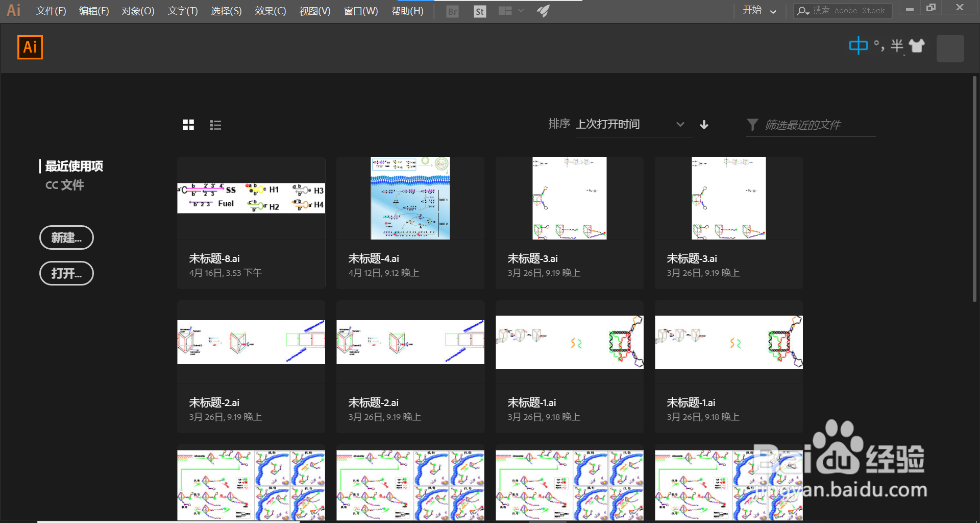Minimize the Illustrator window
This screenshot has width=980, height=523.
coord(910,9)
